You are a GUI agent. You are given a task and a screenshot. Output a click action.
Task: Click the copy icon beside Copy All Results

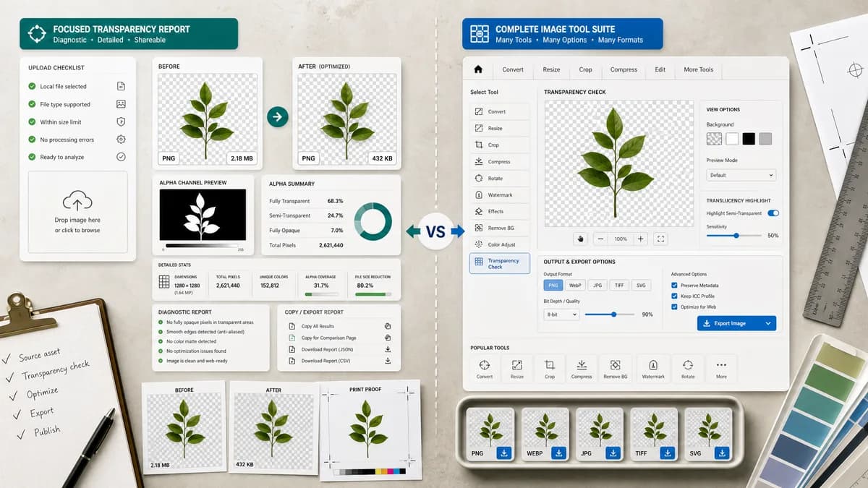pos(388,326)
